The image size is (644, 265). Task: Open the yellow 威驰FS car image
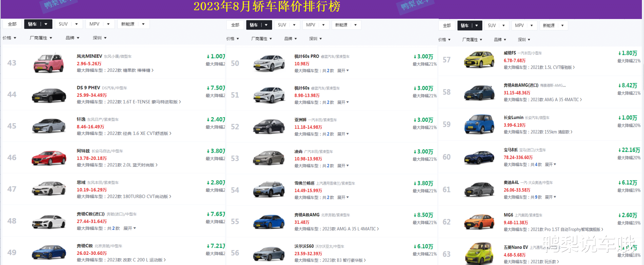(x=479, y=60)
